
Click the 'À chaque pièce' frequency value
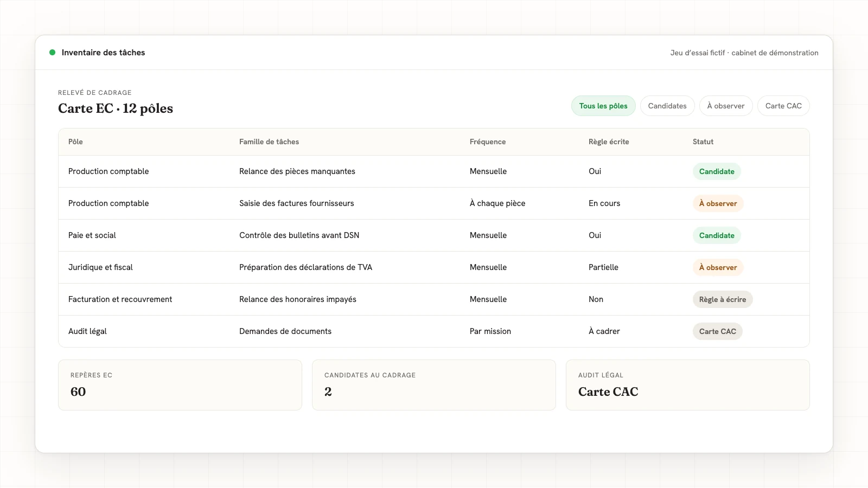(x=497, y=203)
